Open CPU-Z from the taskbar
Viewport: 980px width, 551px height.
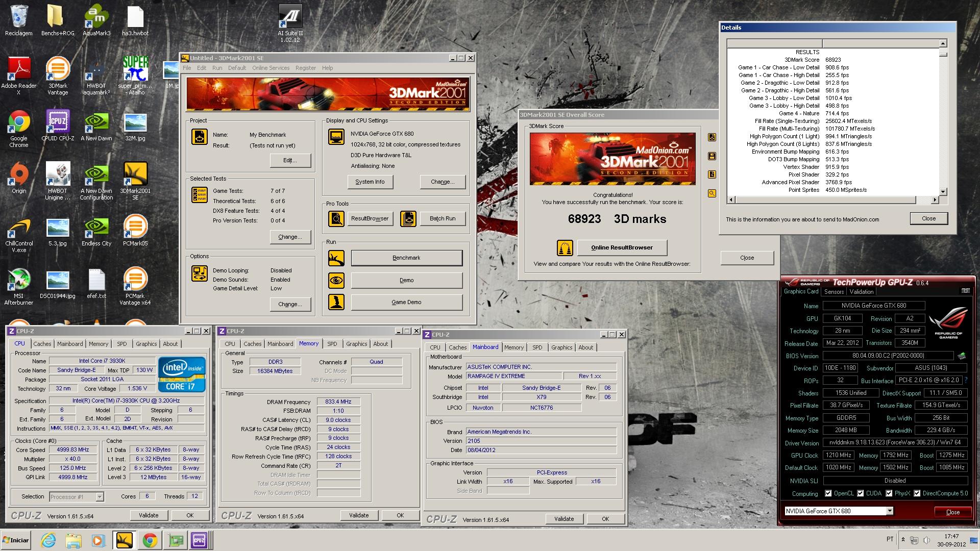199,540
